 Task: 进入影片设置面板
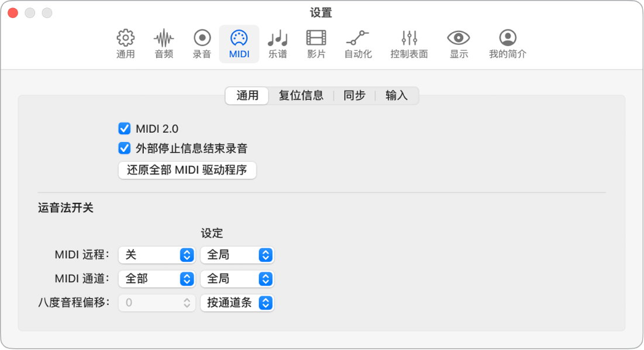pos(315,44)
